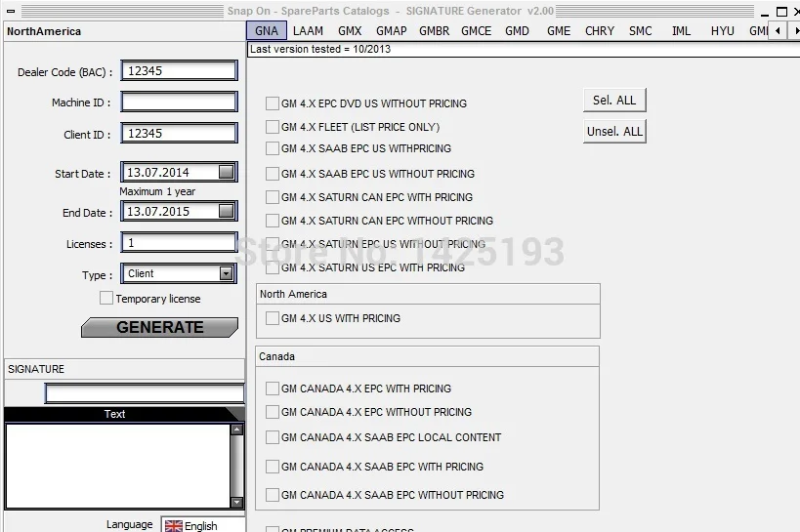Click the NorthAmerica heading label

coord(44,31)
